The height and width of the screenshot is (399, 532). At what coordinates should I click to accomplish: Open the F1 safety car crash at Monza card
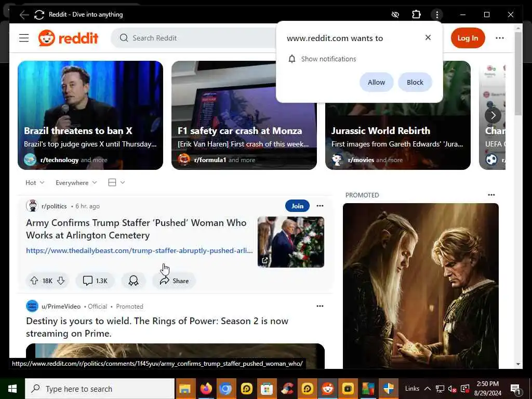point(244,115)
